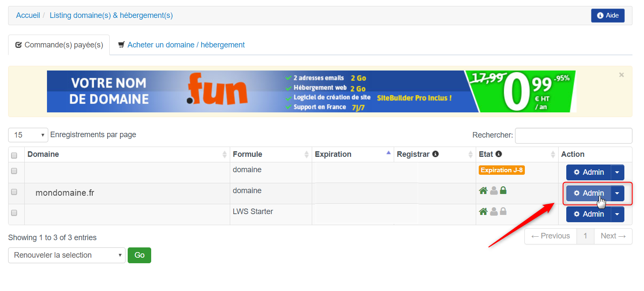Open Listing domaine(s) & hébergement(s) breadcrumb
The width and height of the screenshot is (644, 291).
point(111,15)
